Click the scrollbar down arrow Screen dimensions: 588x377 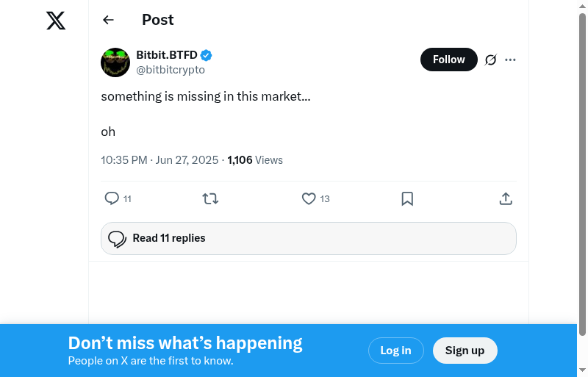[583, 370]
